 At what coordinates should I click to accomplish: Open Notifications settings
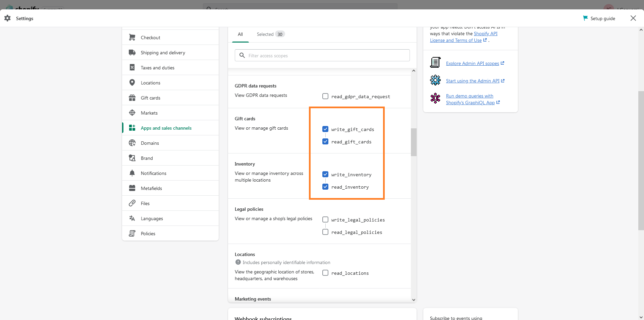170,173
